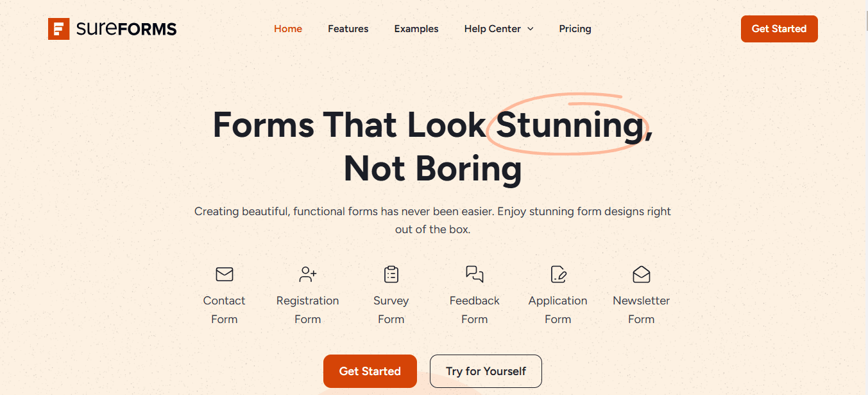Open the Help Center menu
The image size is (868, 395).
click(x=498, y=29)
